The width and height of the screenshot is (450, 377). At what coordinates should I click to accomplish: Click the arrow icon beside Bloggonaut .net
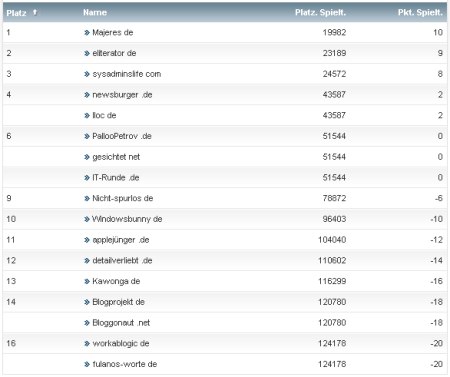(x=87, y=323)
